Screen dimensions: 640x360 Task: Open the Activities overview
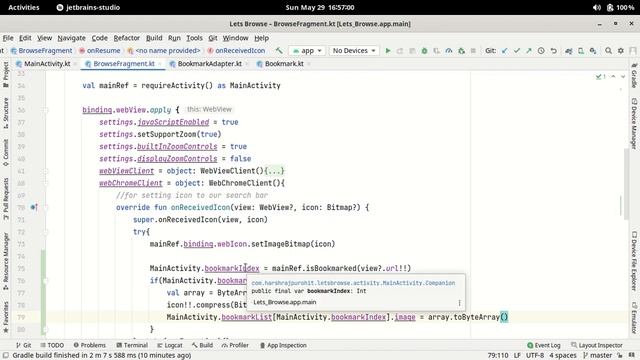(x=24, y=7)
